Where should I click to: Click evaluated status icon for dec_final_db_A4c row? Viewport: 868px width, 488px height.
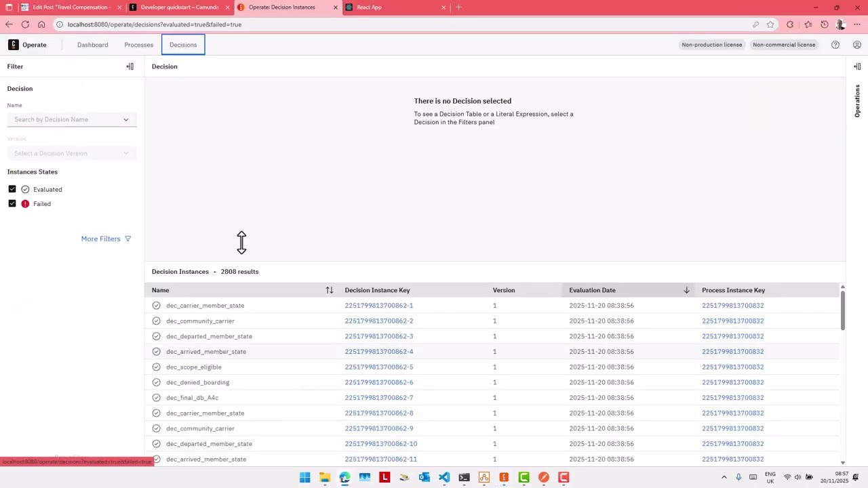pos(157,398)
